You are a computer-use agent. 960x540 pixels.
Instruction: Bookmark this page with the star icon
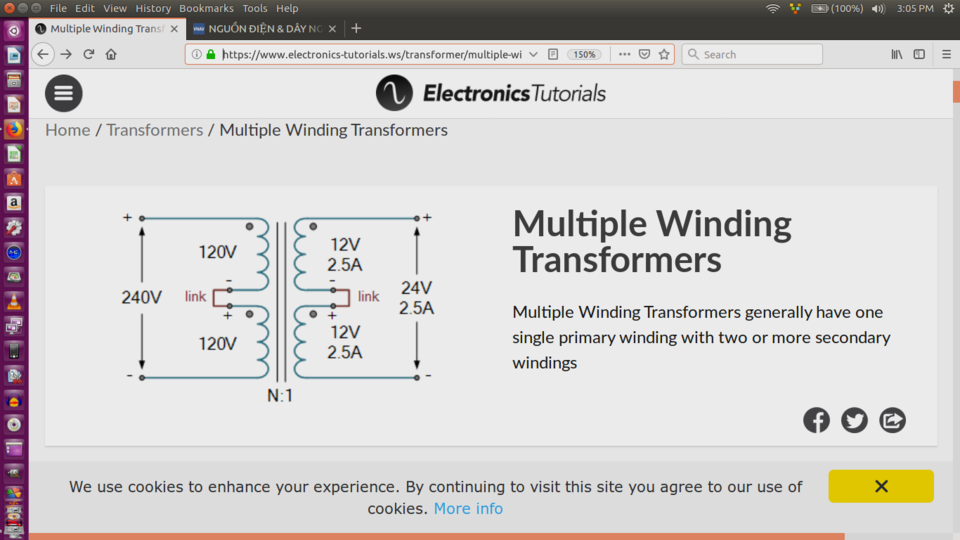[x=664, y=54]
